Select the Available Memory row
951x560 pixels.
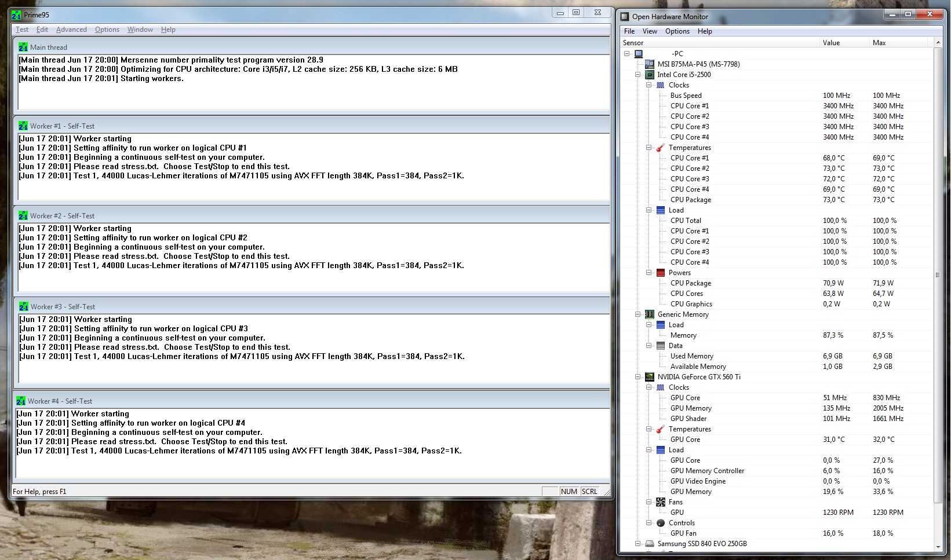pyautogui.click(x=777, y=367)
